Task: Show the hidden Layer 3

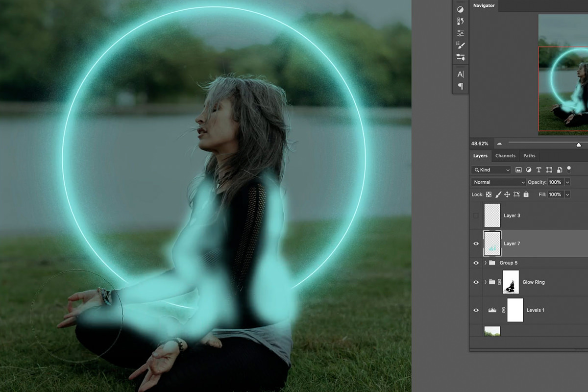Action: [x=476, y=216]
